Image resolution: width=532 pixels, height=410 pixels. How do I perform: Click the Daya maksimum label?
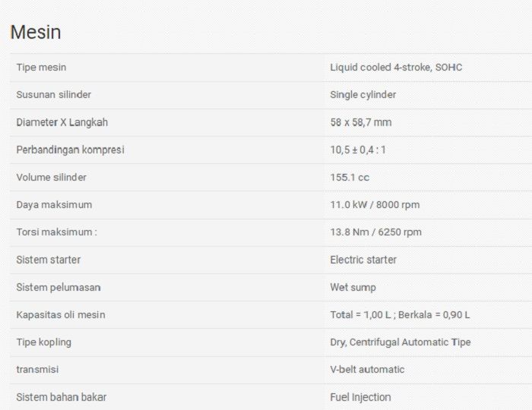click(x=54, y=204)
